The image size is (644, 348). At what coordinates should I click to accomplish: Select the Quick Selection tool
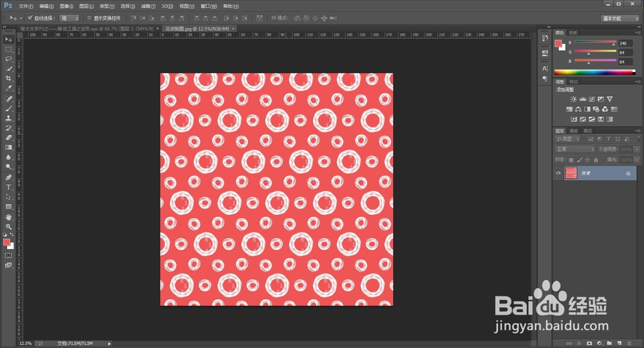8,69
